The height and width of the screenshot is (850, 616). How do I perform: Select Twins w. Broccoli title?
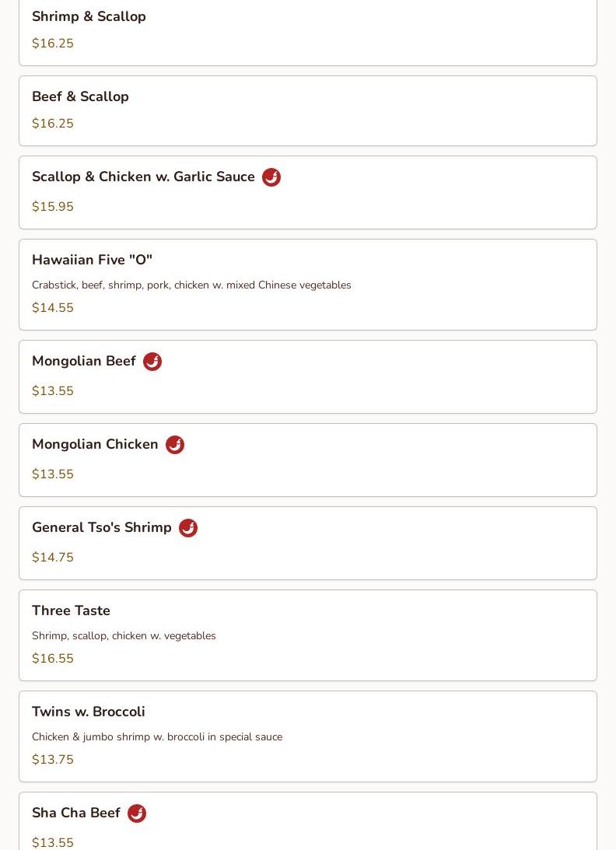[88, 712]
